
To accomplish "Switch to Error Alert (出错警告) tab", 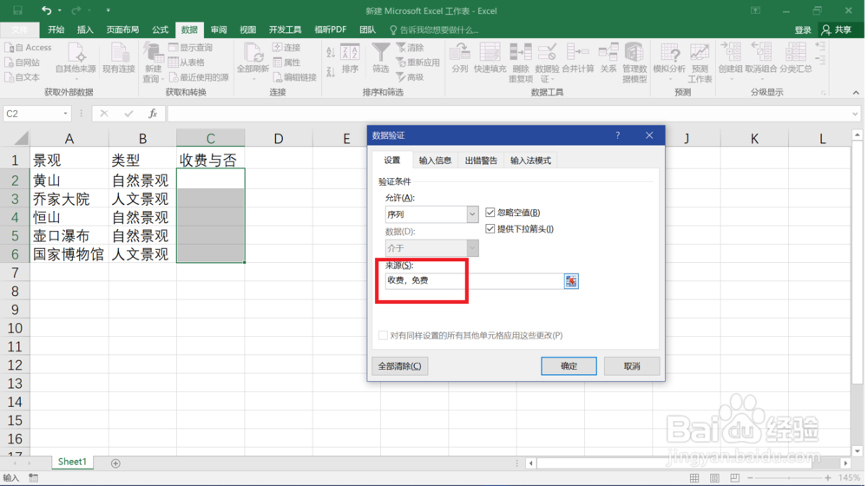I will click(481, 161).
